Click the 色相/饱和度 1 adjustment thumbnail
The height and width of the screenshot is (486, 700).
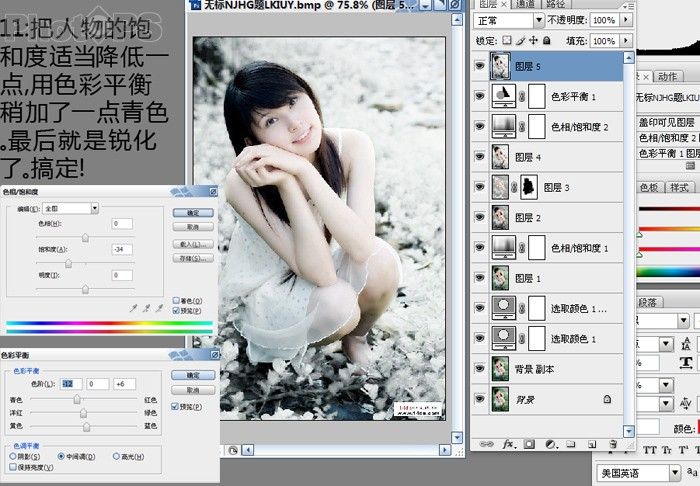point(504,248)
